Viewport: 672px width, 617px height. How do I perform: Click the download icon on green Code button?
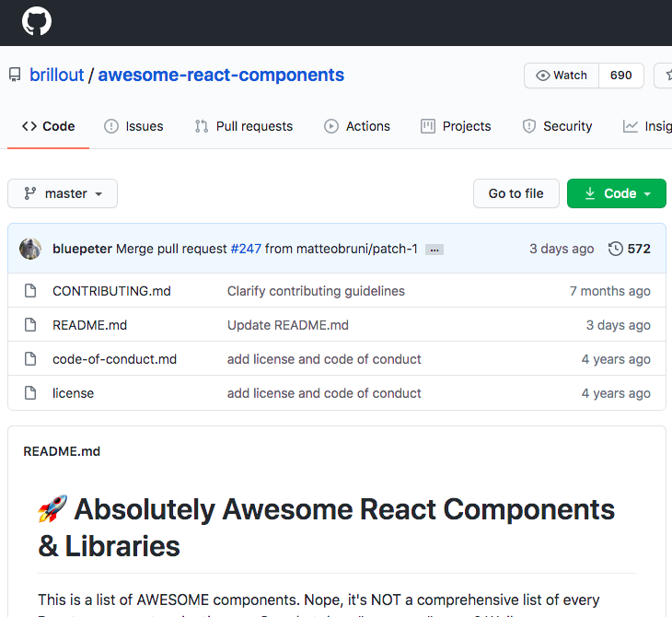[590, 193]
